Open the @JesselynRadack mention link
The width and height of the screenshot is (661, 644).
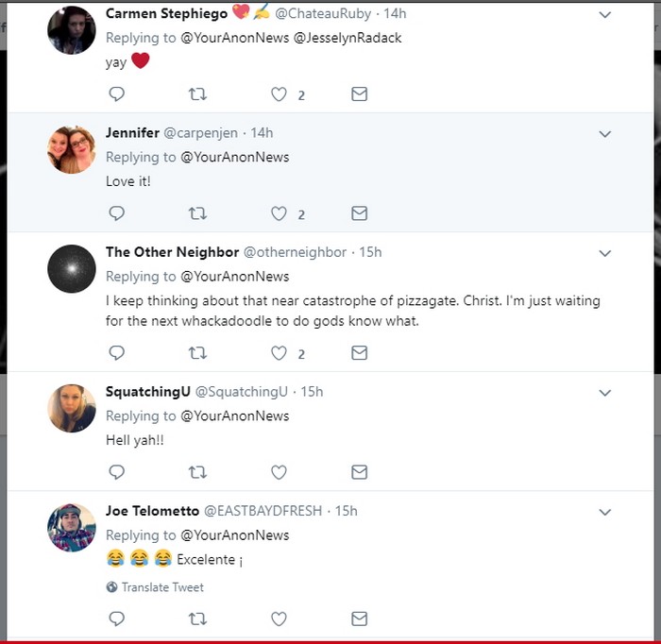352,38
